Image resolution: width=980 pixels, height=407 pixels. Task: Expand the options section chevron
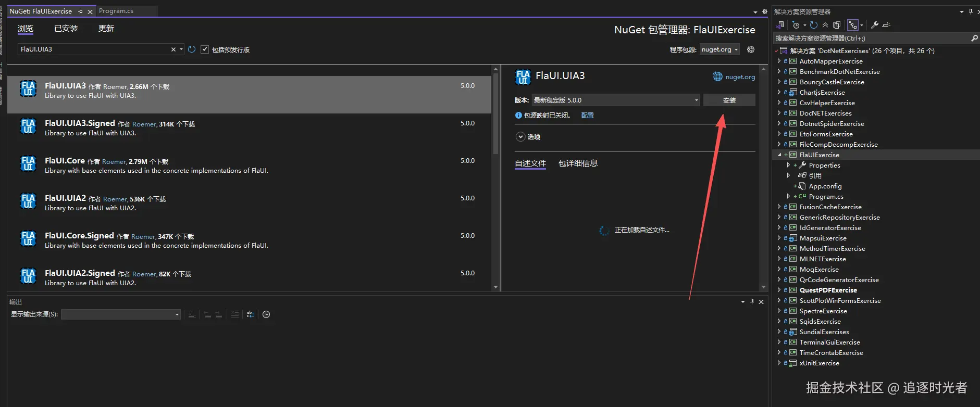pos(520,137)
